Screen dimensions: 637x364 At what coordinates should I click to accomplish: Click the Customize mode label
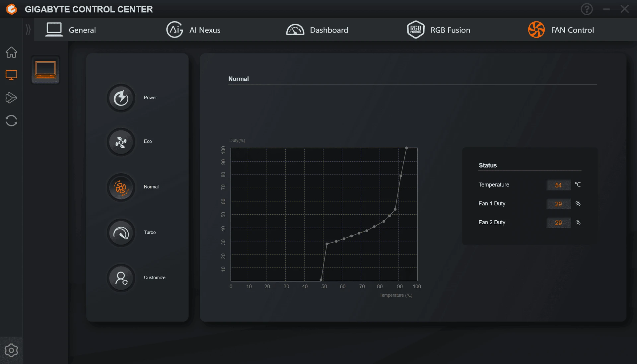tap(154, 277)
